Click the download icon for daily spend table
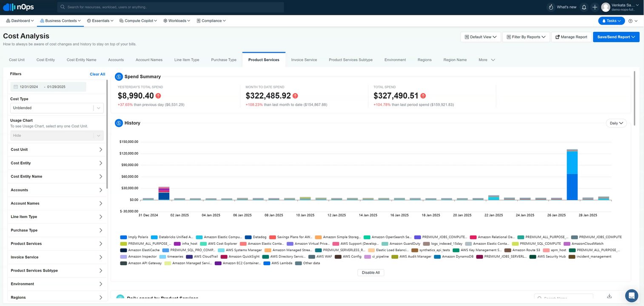 coord(609,296)
